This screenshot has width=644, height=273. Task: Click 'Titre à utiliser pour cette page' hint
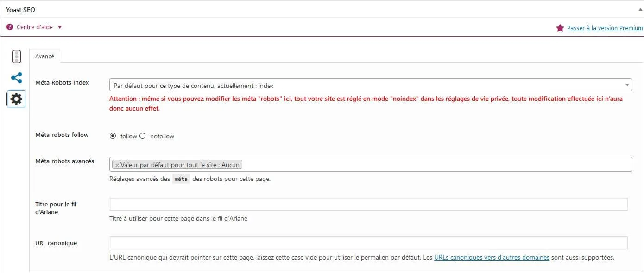tap(178, 219)
